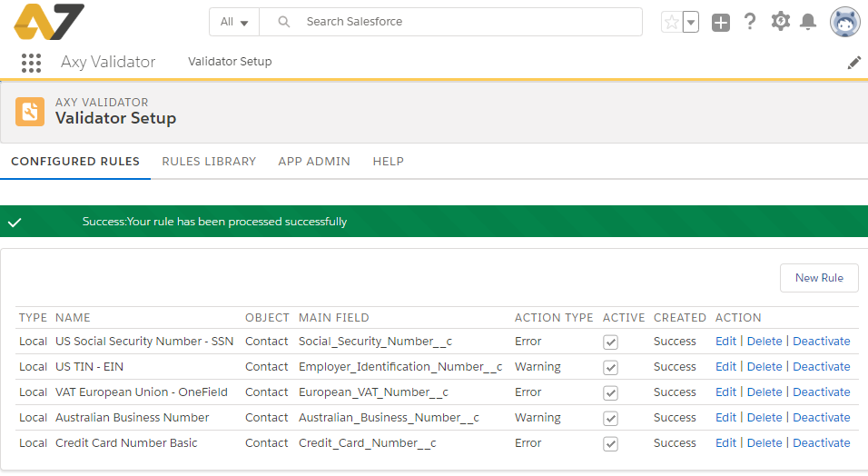Click the OBJECT column header
This screenshot has height=476, width=868.
267,318
